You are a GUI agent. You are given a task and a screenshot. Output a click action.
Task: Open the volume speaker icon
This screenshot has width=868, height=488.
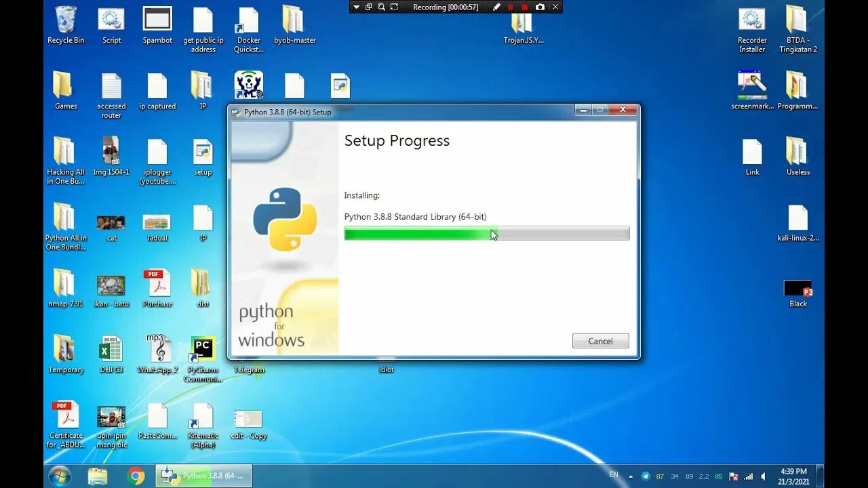[764, 476]
